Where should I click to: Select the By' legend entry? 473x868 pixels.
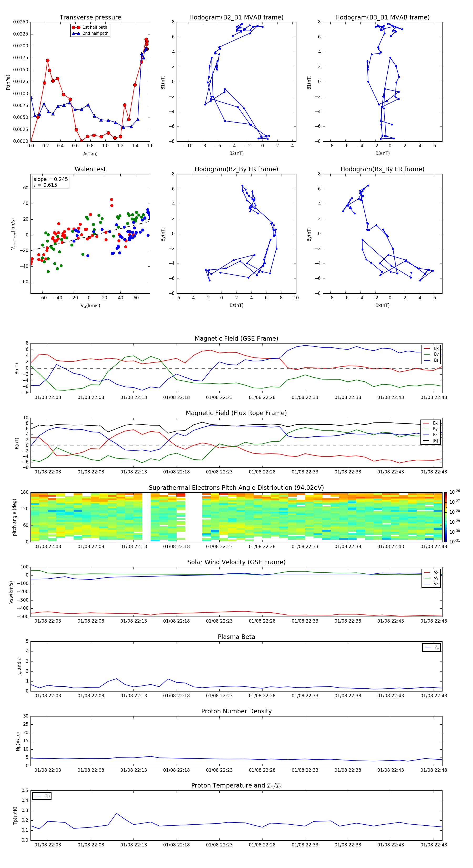pyautogui.click(x=431, y=429)
